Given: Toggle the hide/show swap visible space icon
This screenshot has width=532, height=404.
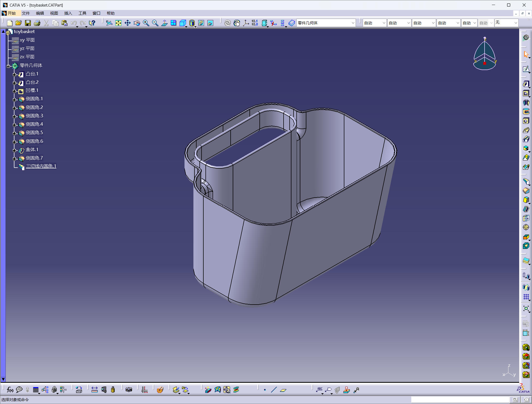Looking at the screenshot, I should point(210,23).
